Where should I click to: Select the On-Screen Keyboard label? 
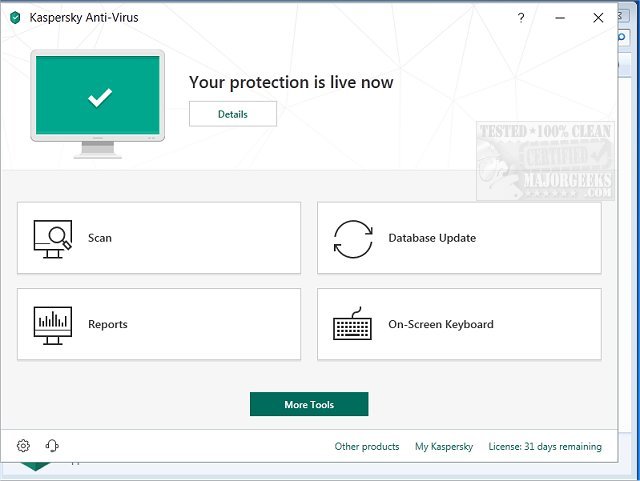[441, 324]
